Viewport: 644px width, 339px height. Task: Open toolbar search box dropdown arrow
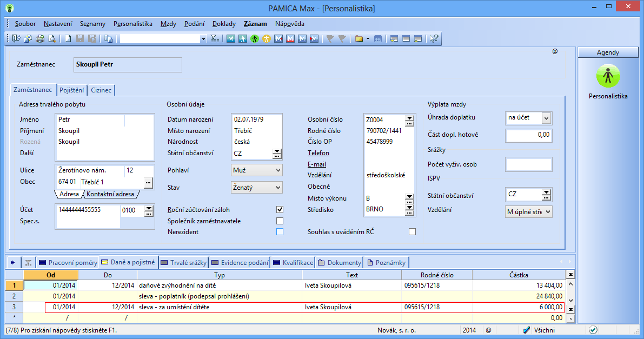[x=203, y=38]
